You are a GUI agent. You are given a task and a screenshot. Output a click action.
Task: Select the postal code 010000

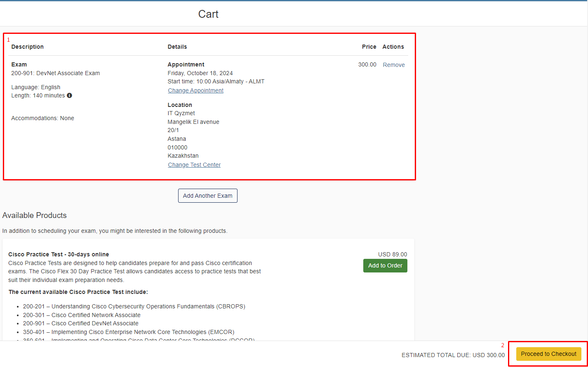click(x=178, y=147)
